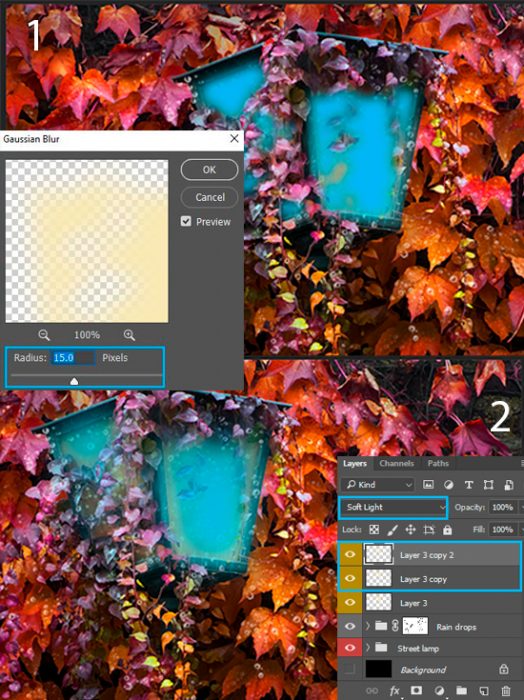Click Lock all padlock icon
Viewport: 524px width, 700px height.
[447, 529]
